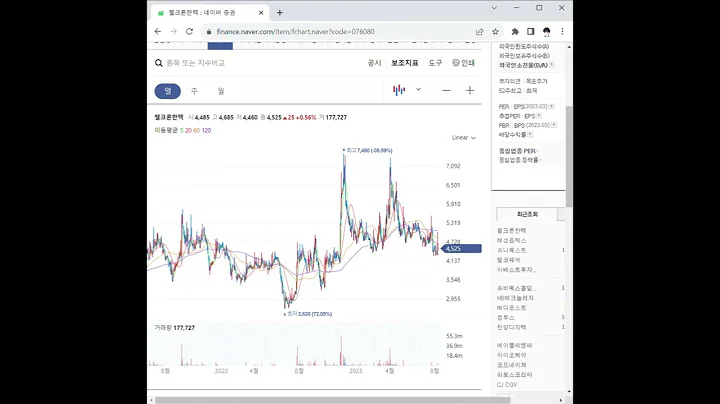Open the 보조지표 indicators menu

405,63
